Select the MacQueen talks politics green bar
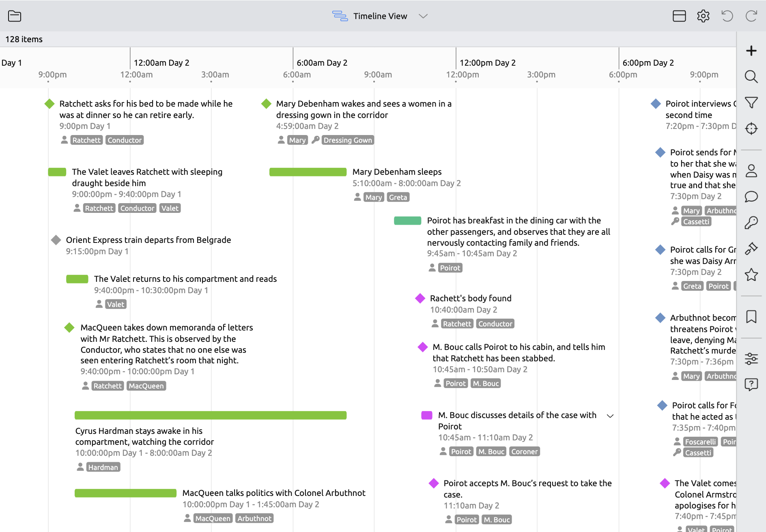Screen dimensions: 766x532 pyautogui.click(x=125, y=493)
